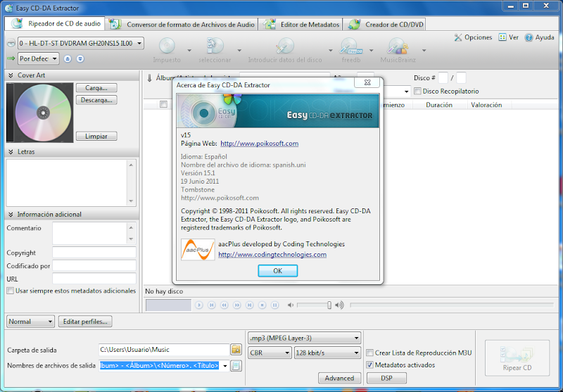The height and width of the screenshot is (392, 563).
Task: Click the Copyright input field
Action: point(94,253)
